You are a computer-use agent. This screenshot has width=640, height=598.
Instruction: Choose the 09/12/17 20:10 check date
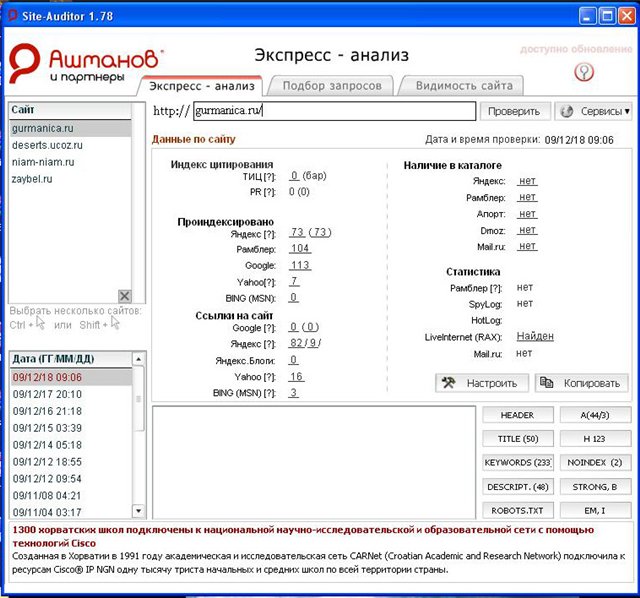(x=47, y=394)
